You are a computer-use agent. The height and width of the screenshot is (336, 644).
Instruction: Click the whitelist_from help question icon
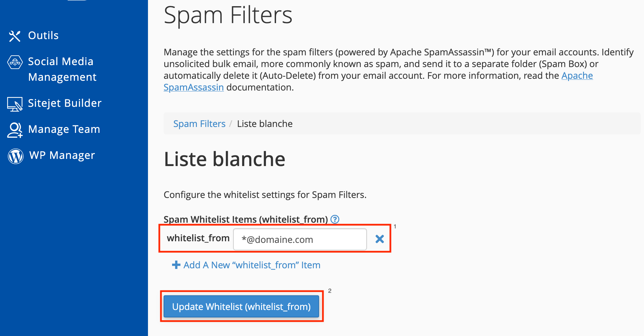335,219
